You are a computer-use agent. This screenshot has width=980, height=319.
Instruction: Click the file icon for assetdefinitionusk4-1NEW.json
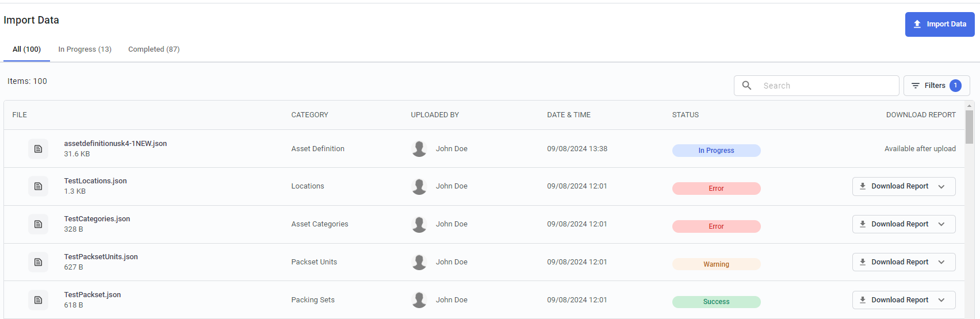(38, 149)
